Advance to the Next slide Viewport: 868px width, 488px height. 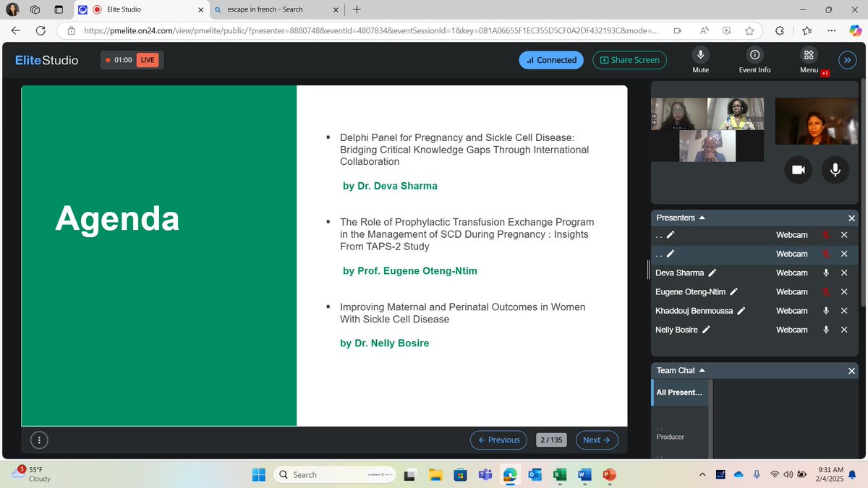pyautogui.click(x=597, y=440)
